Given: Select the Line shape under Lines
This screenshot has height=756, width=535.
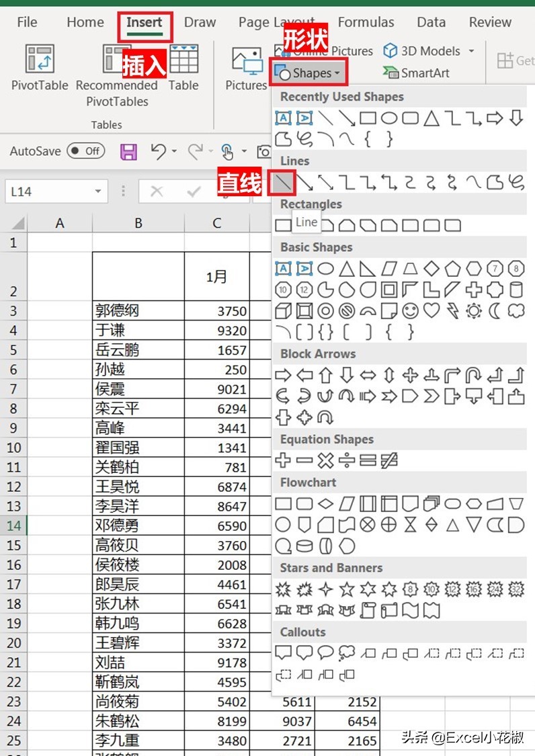Looking at the screenshot, I should 283,182.
